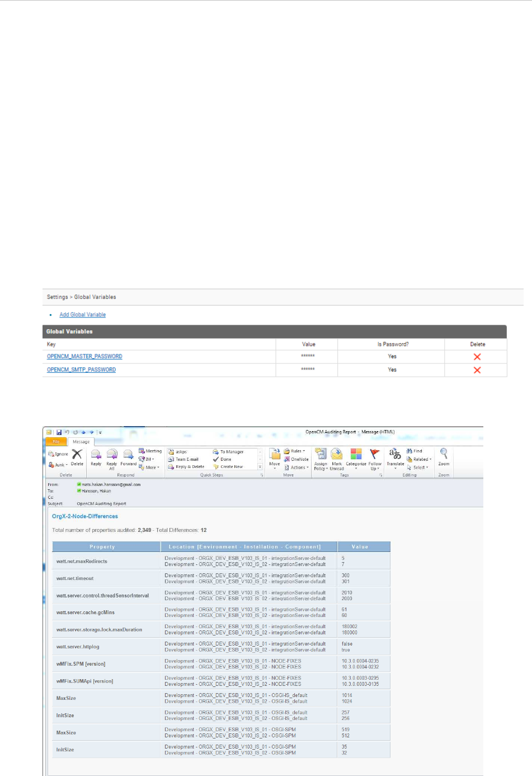The image size is (532, 776).
Task: Open quick access toolbar customize dropdown
Action: coord(100,432)
